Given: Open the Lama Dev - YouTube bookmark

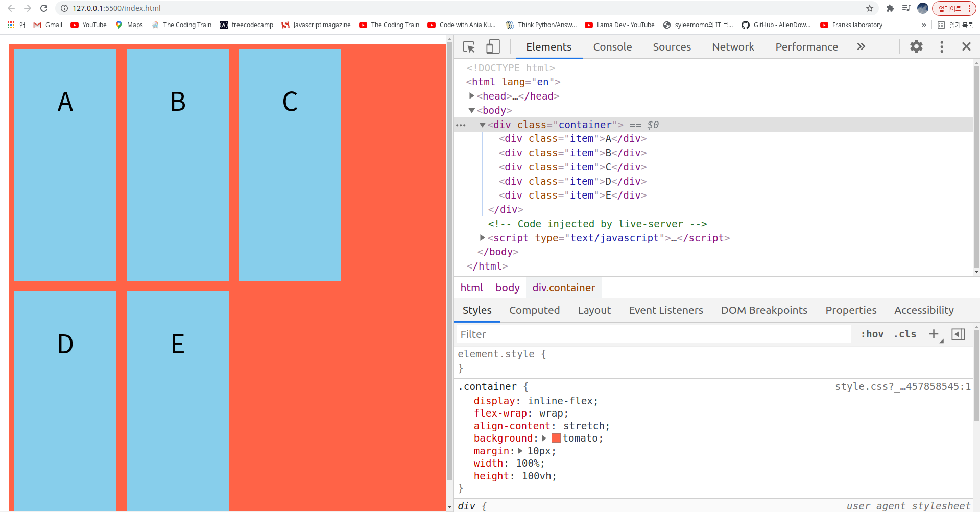Looking at the screenshot, I should click(620, 25).
